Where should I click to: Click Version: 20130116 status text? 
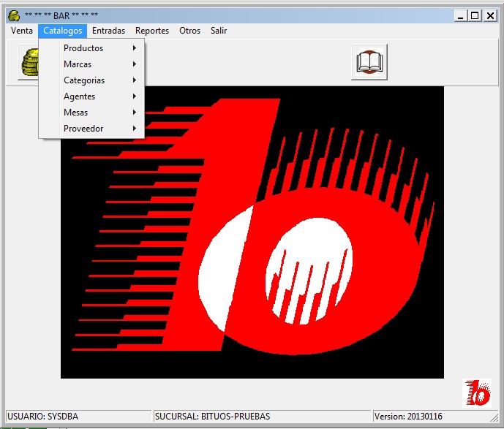408,417
